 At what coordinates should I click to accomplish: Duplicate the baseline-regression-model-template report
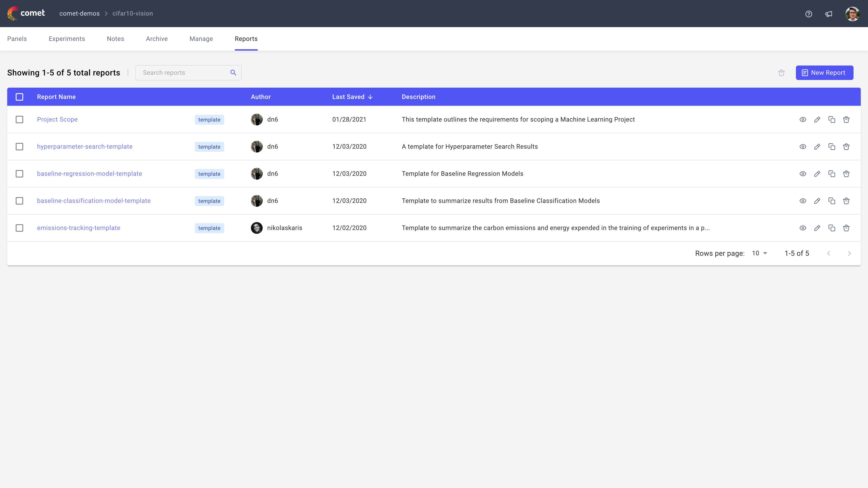pyautogui.click(x=832, y=174)
